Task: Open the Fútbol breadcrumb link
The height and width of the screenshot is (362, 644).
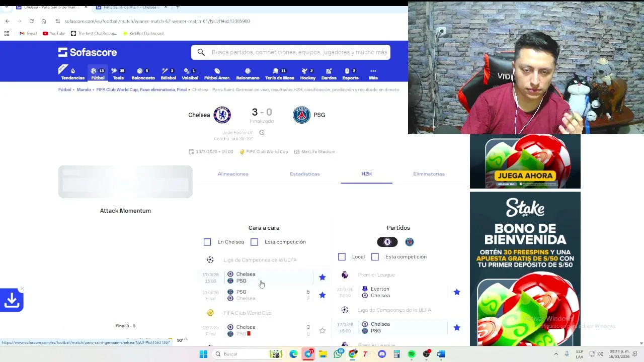Action: 65,89
